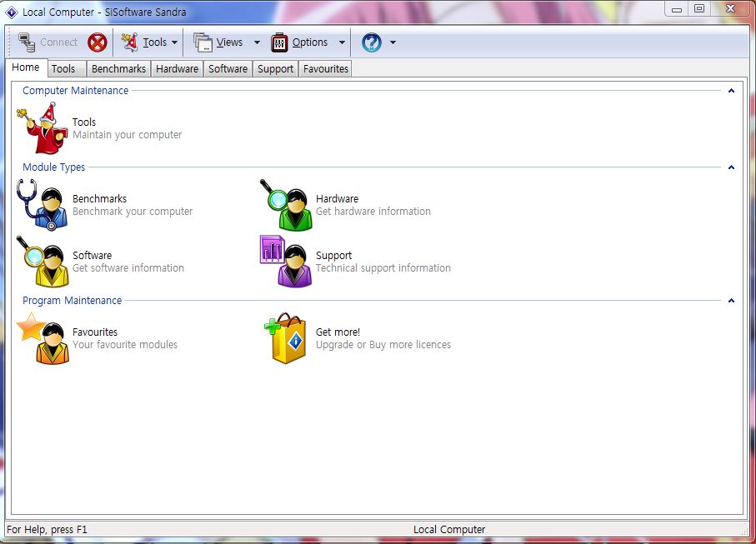Click the Views windows toolbar icon
Screen dimensions: 756x544
coord(203,42)
